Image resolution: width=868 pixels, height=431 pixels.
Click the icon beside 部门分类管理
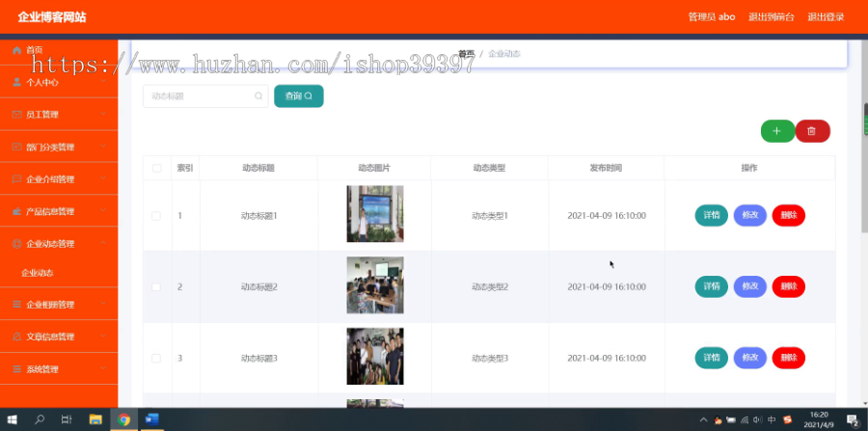(x=16, y=147)
